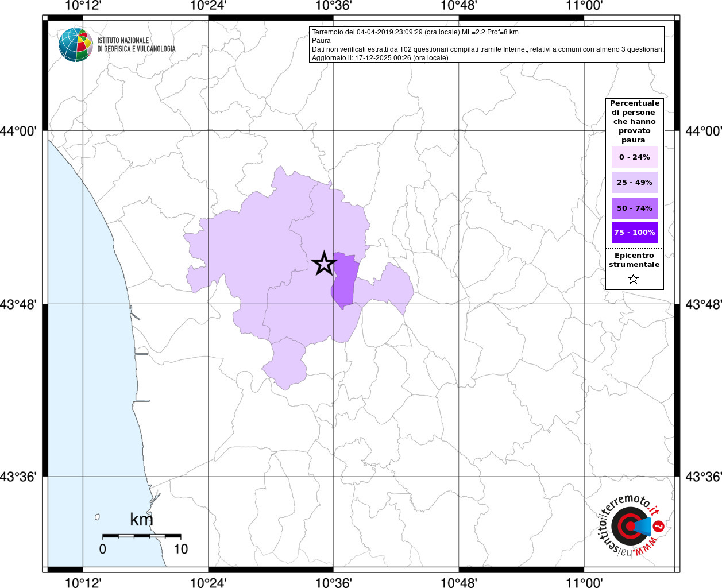Click the 'Epicentro strumentale' legend label
The width and height of the screenshot is (722, 588).
634,260
